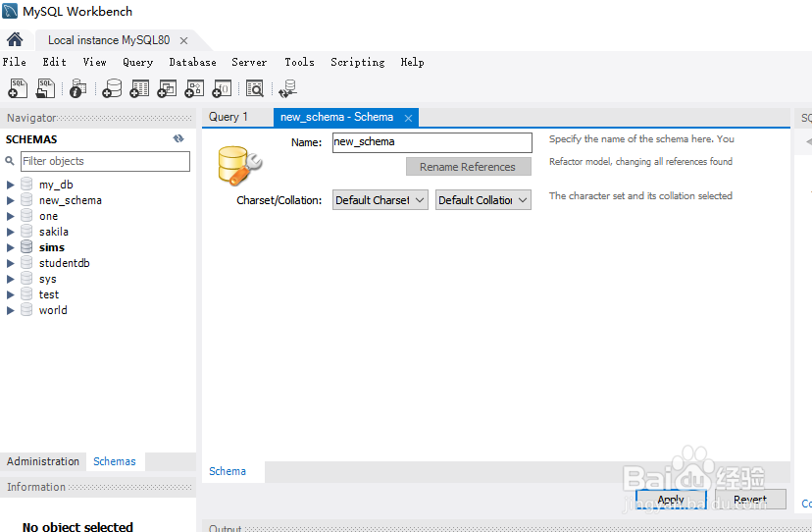Open the Query menu
The height and width of the screenshot is (532, 812).
[x=137, y=62]
